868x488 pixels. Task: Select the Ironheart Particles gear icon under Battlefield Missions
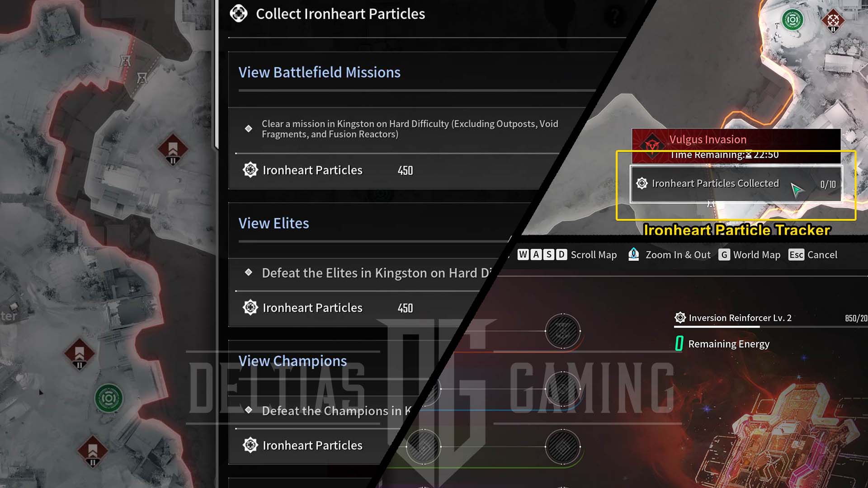250,170
